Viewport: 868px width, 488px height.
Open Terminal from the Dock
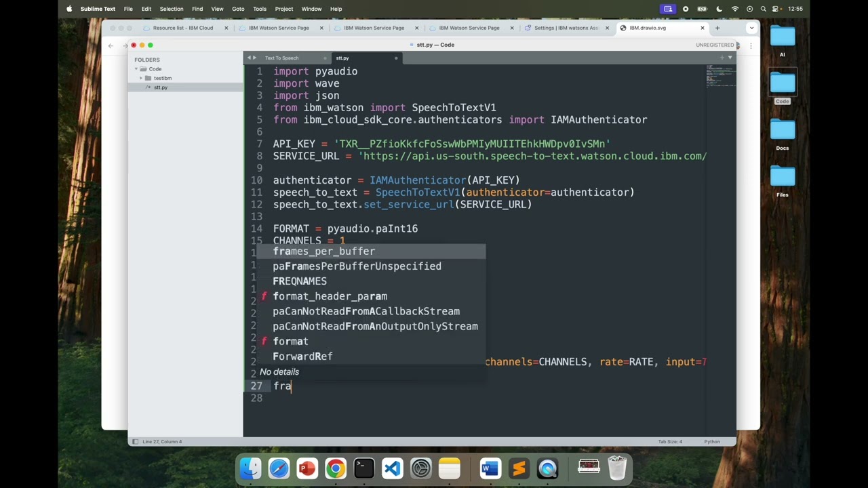tap(364, 468)
